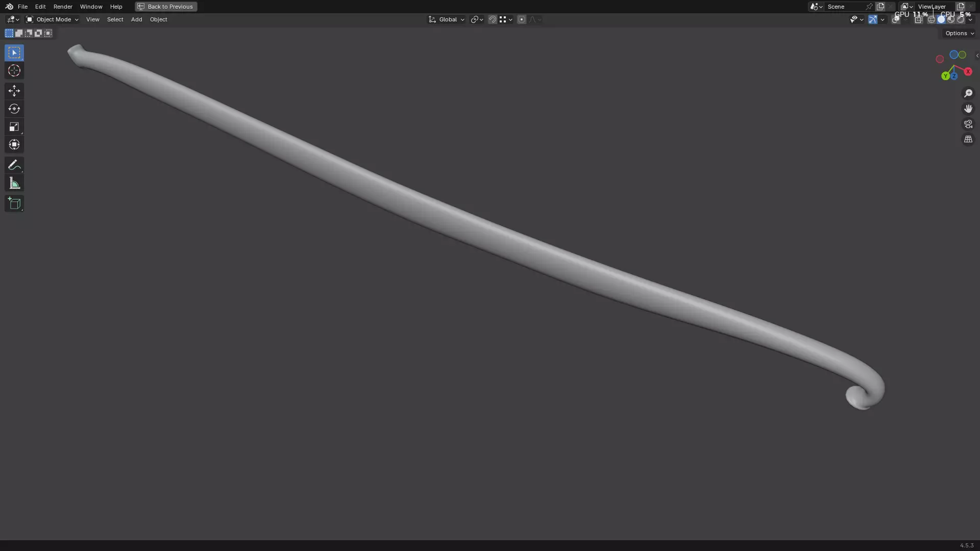
Task: Open shading options dropdown arrow
Action: [x=970, y=19]
